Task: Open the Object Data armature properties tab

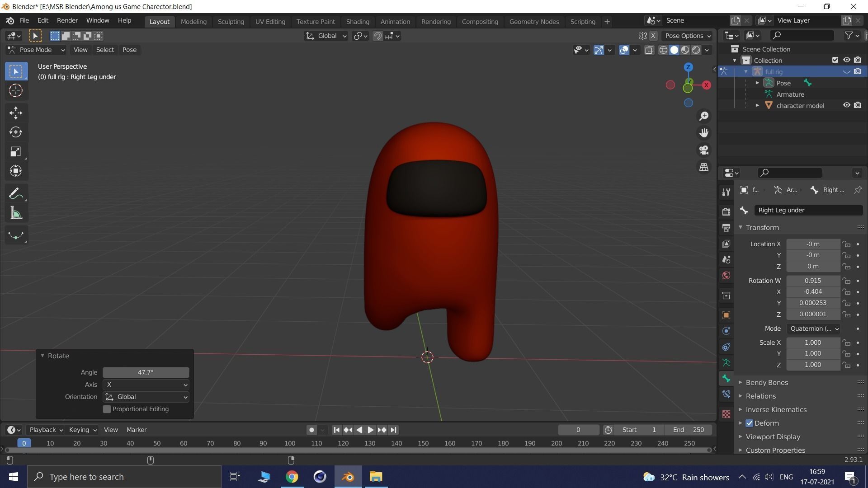Action: tap(726, 363)
